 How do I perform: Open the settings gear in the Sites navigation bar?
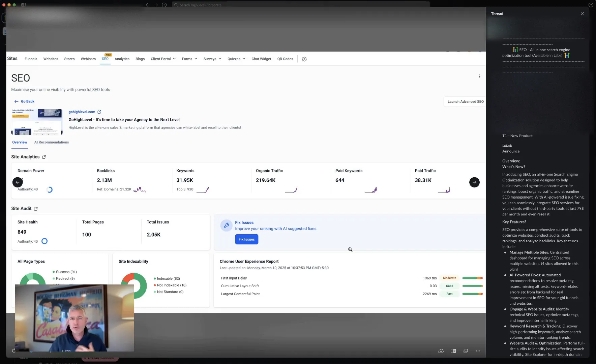click(304, 59)
